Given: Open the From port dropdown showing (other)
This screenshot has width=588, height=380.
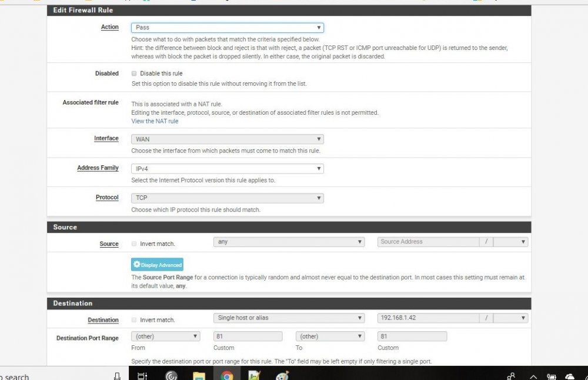Looking at the screenshot, I should (165, 336).
